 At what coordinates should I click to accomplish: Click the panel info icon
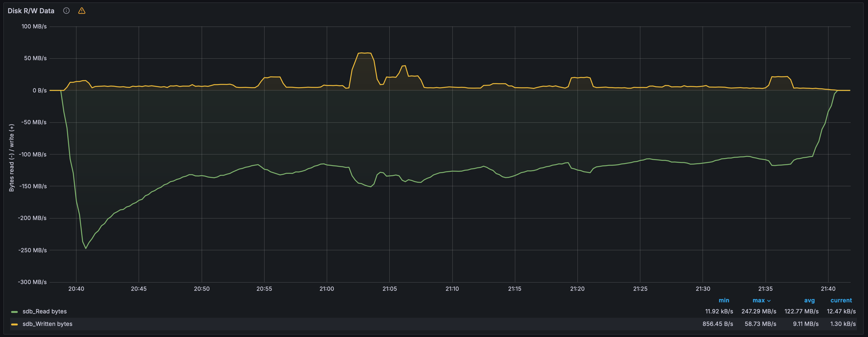coord(66,11)
